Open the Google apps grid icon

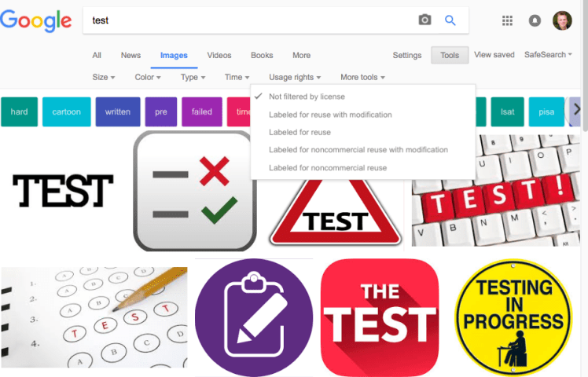(507, 20)
